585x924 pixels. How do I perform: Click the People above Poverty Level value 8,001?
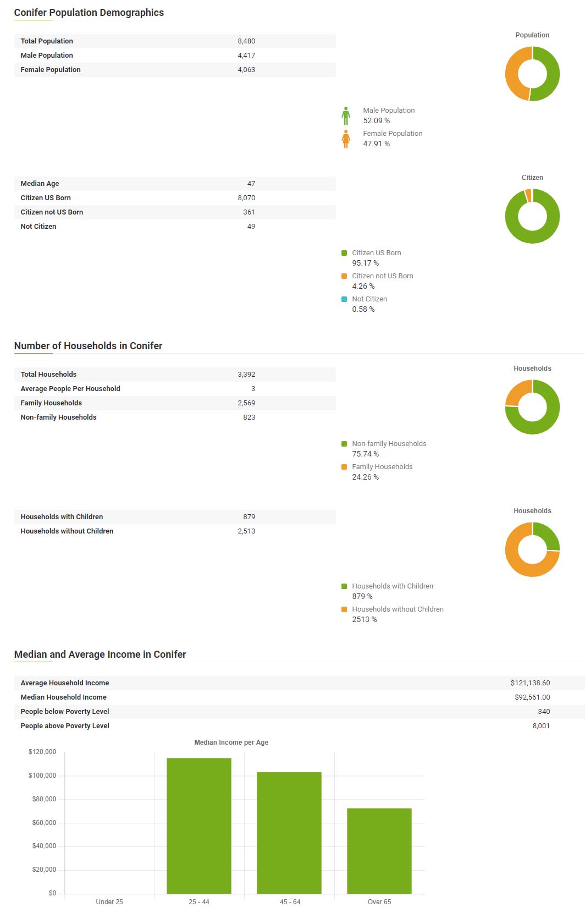pyautogui.click(x=541, y=726)
